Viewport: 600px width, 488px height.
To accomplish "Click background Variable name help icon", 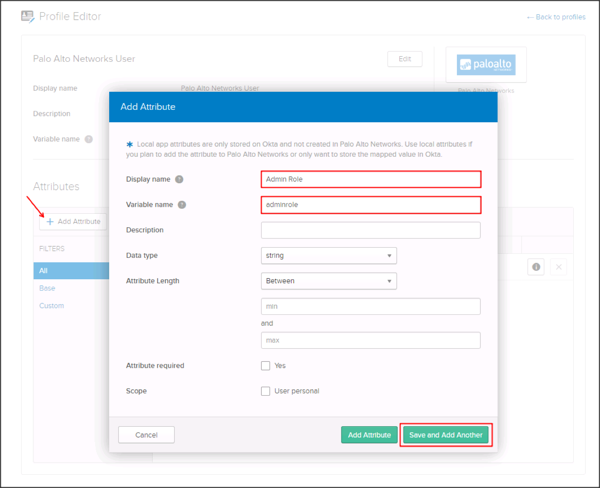I will (x=89, y=140).
